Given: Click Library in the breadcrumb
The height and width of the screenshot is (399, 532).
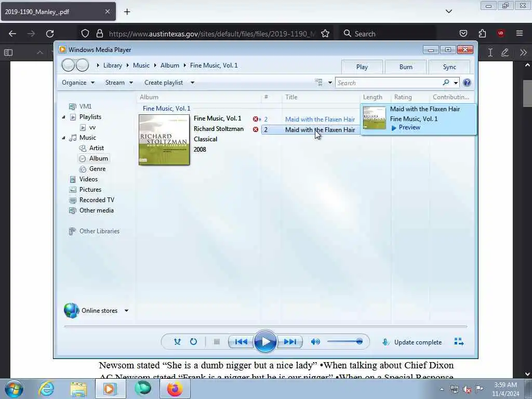Looking at the screenshot, I should [x=113, y=65].
